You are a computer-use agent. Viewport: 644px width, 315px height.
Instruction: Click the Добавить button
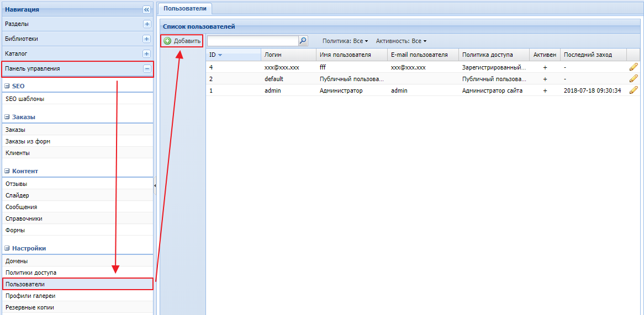[x=182, y=41]
